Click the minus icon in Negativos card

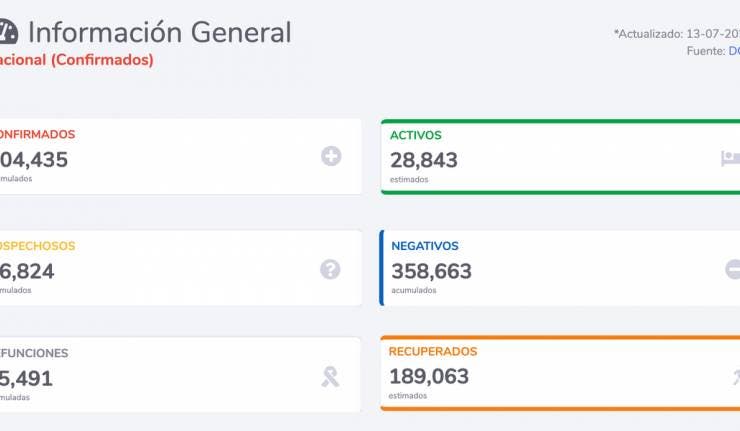click(x=733, y=268)
